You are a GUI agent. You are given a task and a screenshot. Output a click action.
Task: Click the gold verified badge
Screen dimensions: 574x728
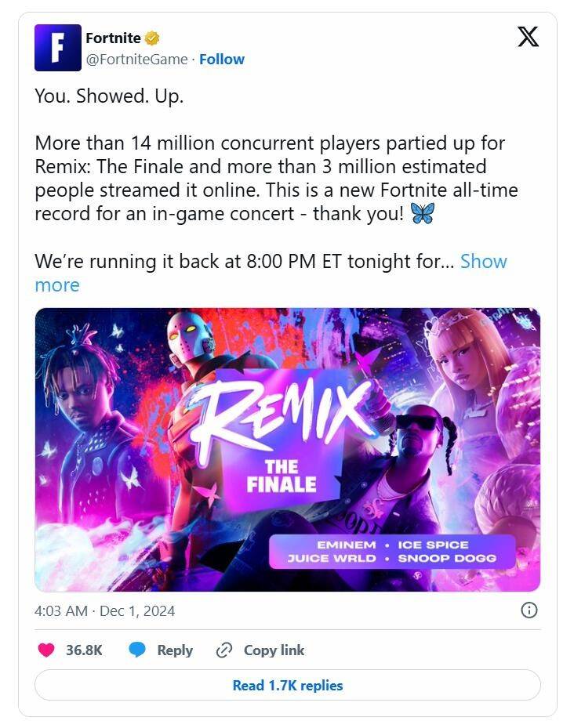click(x=153, y=38)
